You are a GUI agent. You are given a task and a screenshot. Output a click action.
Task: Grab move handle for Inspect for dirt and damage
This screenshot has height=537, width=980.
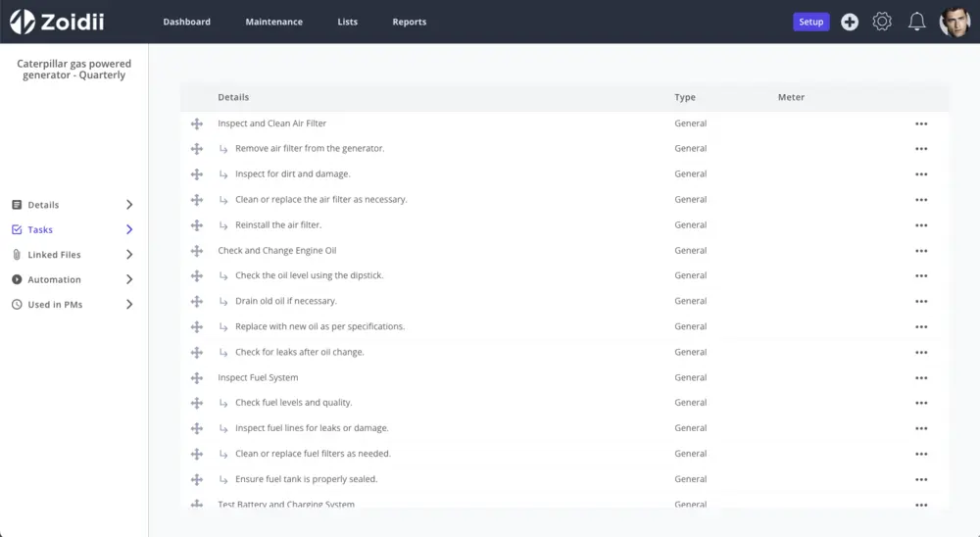pos(197,174)
